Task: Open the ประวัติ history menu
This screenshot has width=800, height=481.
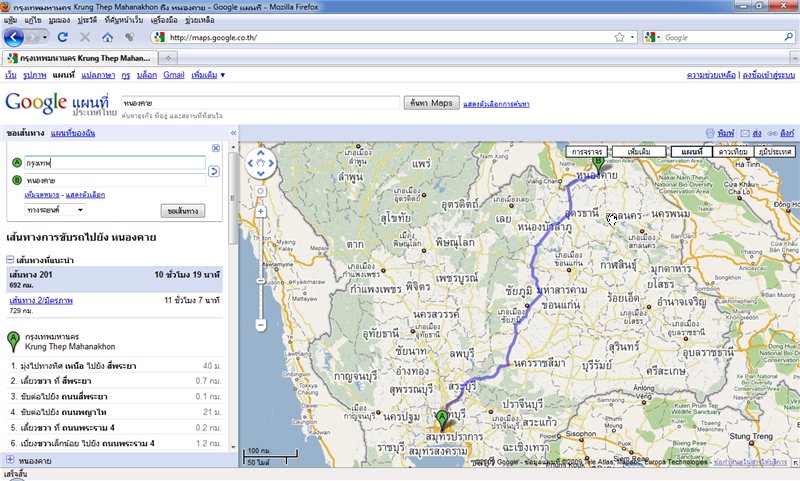Action: (87, 20)
